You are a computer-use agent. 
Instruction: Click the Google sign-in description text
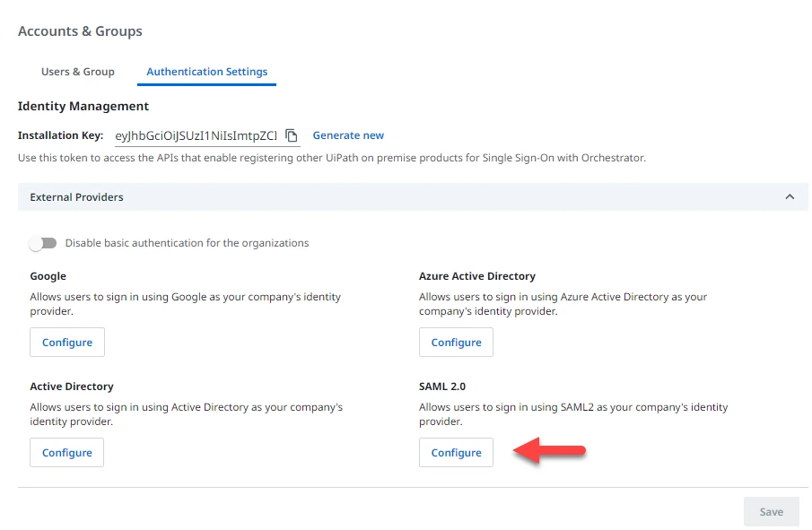[x=186, y=304]
